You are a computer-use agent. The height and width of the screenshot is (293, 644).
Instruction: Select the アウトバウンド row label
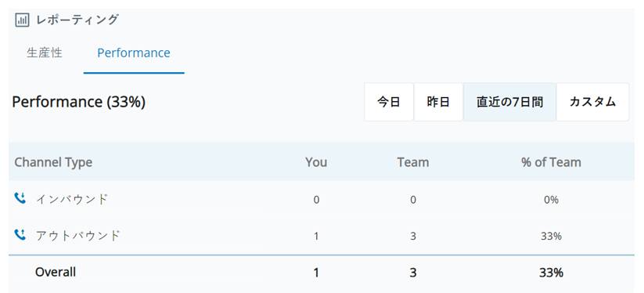[77, 235]
